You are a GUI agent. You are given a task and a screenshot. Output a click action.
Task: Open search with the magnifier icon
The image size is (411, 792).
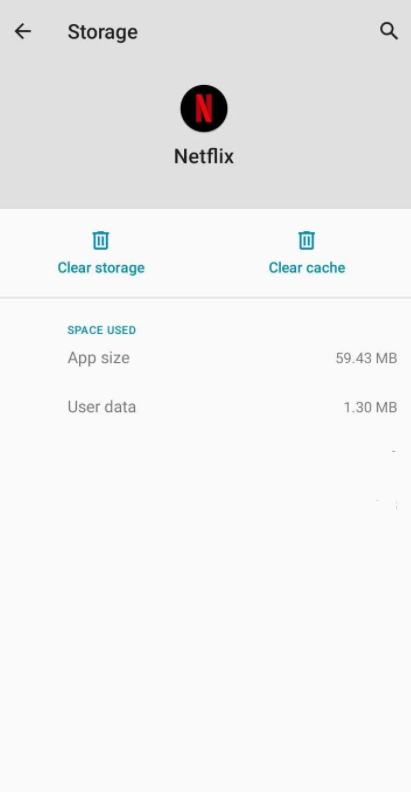pos(389,31)
